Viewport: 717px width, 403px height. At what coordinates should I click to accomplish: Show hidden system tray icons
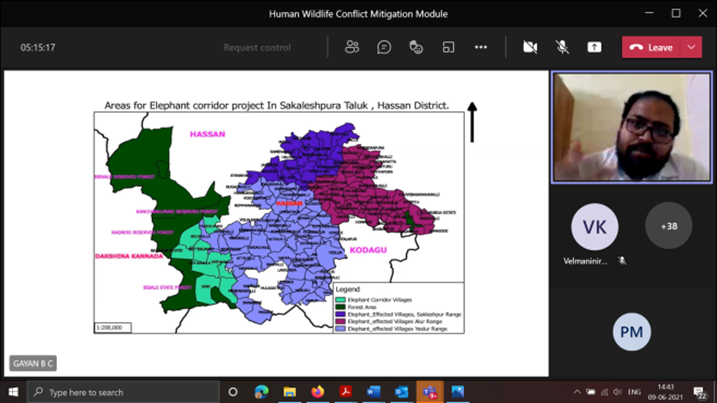577,392
